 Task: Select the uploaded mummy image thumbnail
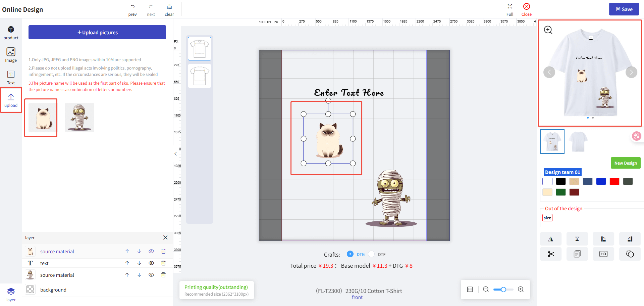pyautogui.click(x=79, y=118)
